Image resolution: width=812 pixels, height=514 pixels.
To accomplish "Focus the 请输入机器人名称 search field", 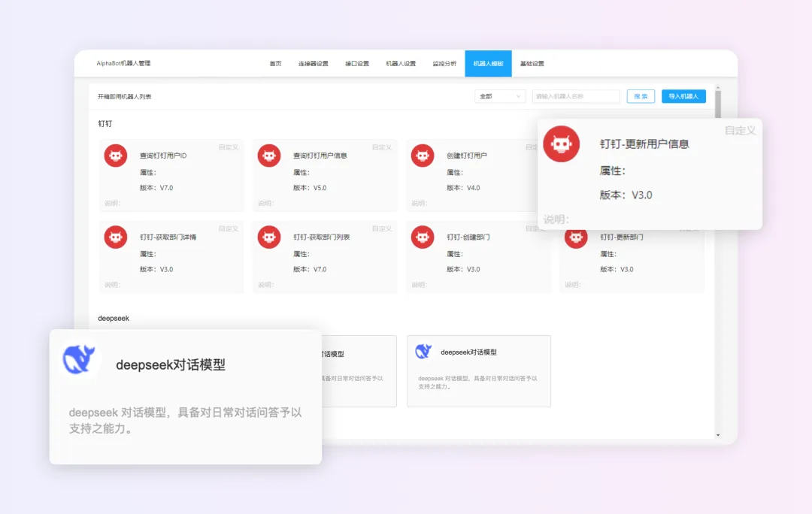I will [x=576, y=96].
